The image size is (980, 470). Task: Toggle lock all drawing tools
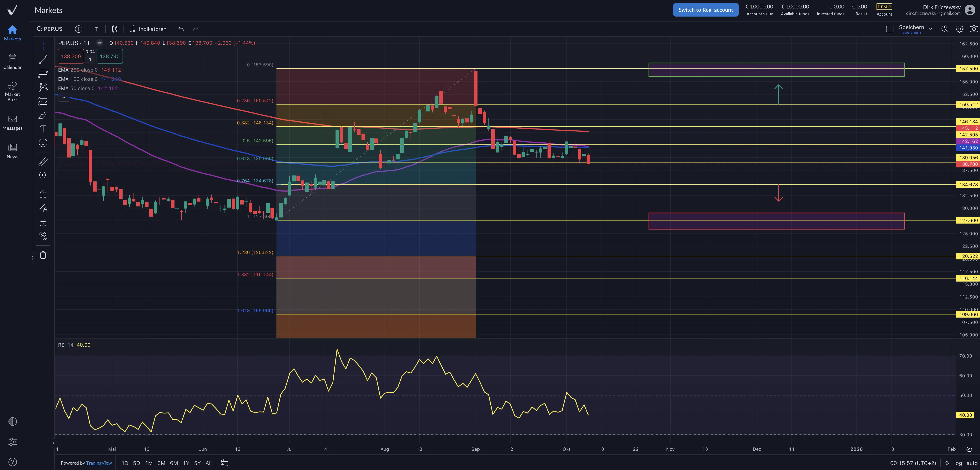(43, 222)
